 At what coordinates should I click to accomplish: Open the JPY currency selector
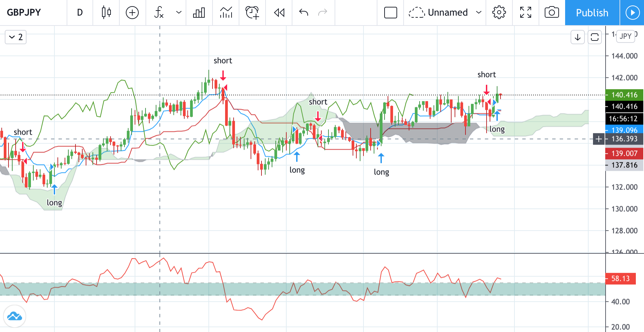(x=626, y=36)
